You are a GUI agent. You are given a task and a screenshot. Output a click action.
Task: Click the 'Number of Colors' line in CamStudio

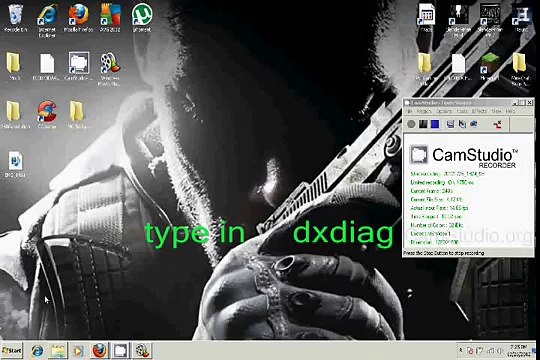(x=437, y=225)
